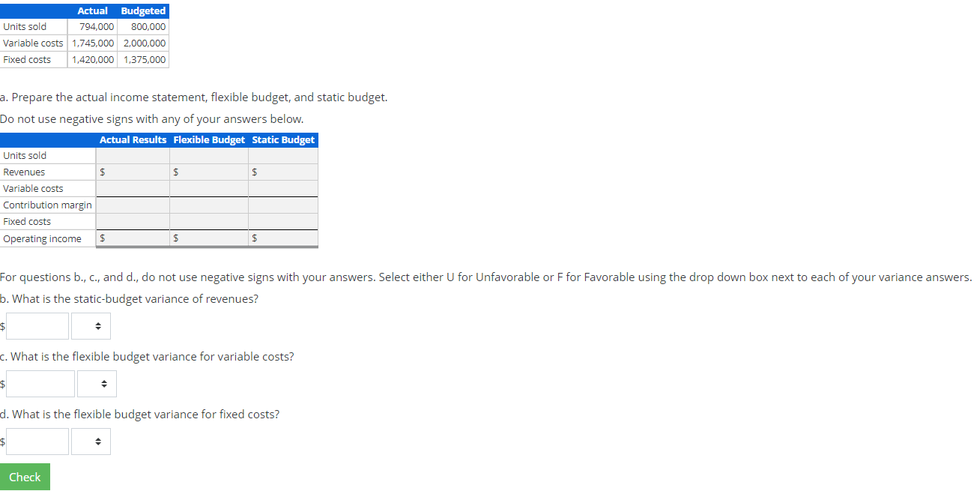Click the fixed costs variance input for question d

click(36, 441)
